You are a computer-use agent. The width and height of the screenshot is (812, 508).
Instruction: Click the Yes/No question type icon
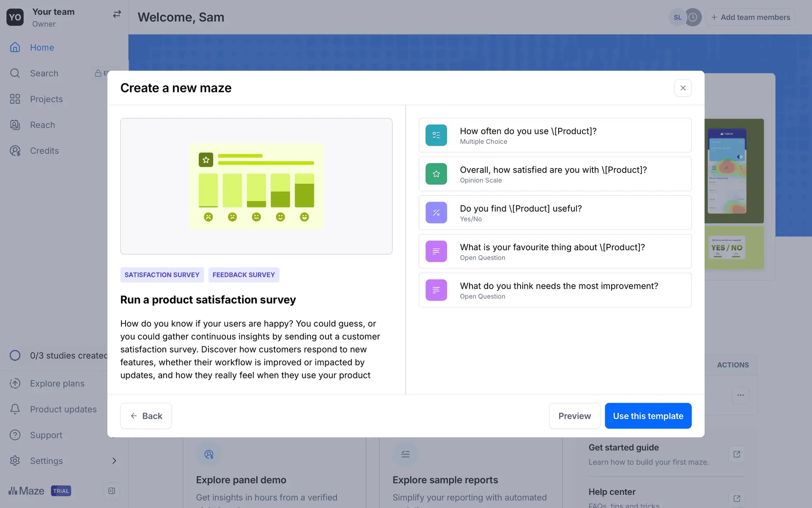pyautogui.click(x=436, y=213)
